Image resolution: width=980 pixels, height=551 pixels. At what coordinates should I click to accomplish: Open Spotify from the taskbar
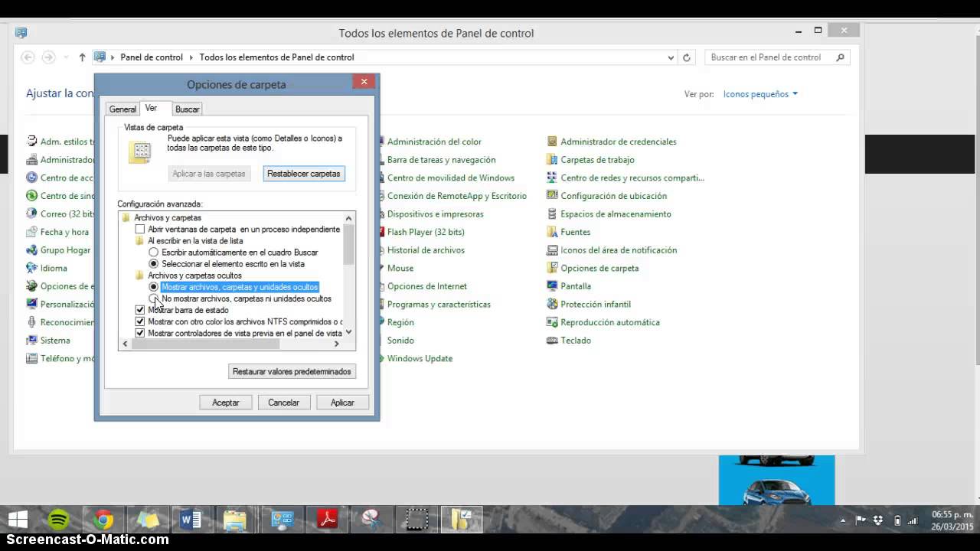coord(58,520)
